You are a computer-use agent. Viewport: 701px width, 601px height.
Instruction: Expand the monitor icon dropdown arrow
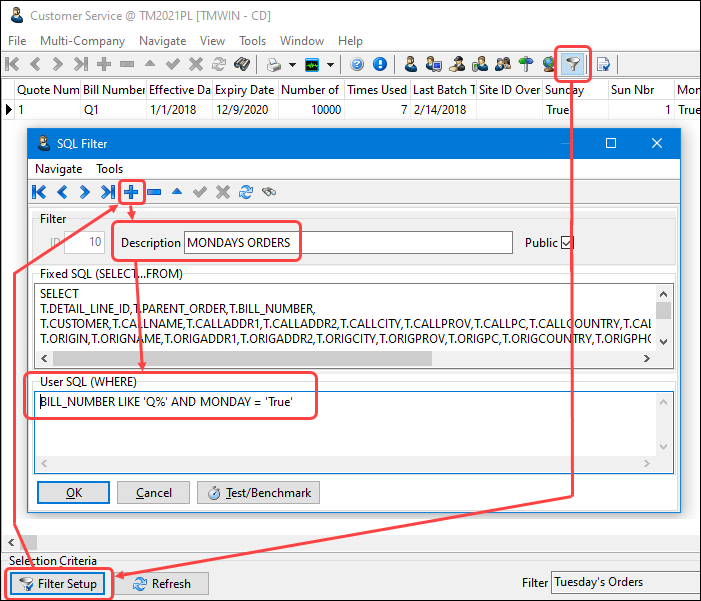[331, 64]
